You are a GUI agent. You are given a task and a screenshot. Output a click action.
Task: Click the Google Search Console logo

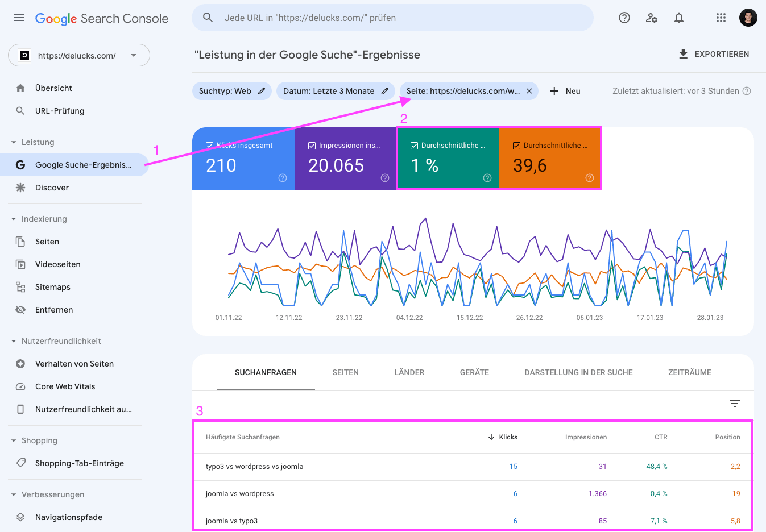tap(102, 18)
